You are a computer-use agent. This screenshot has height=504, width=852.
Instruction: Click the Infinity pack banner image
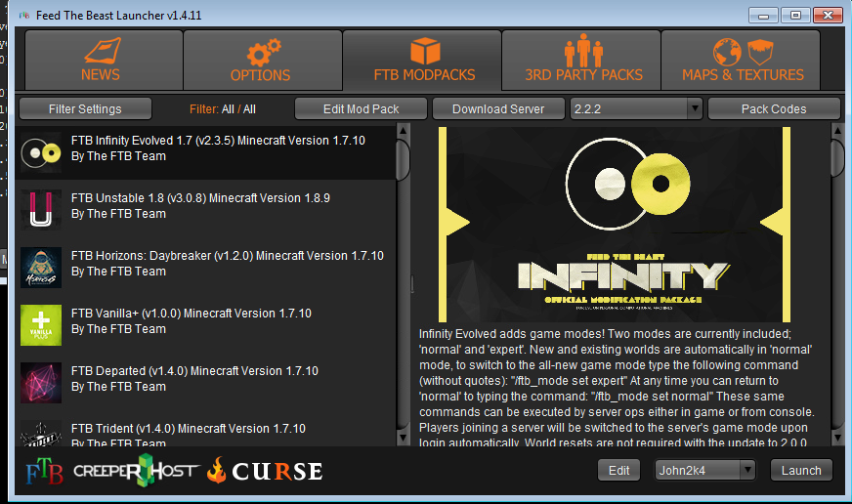point(614,225)
